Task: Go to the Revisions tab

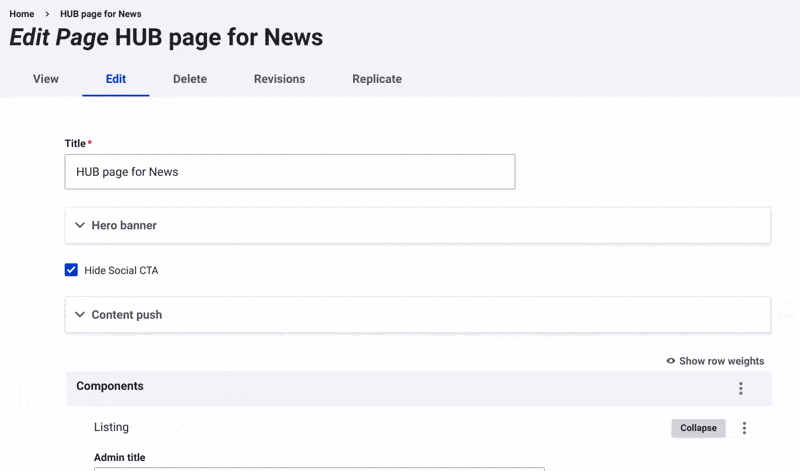Action: click(280, 79)
